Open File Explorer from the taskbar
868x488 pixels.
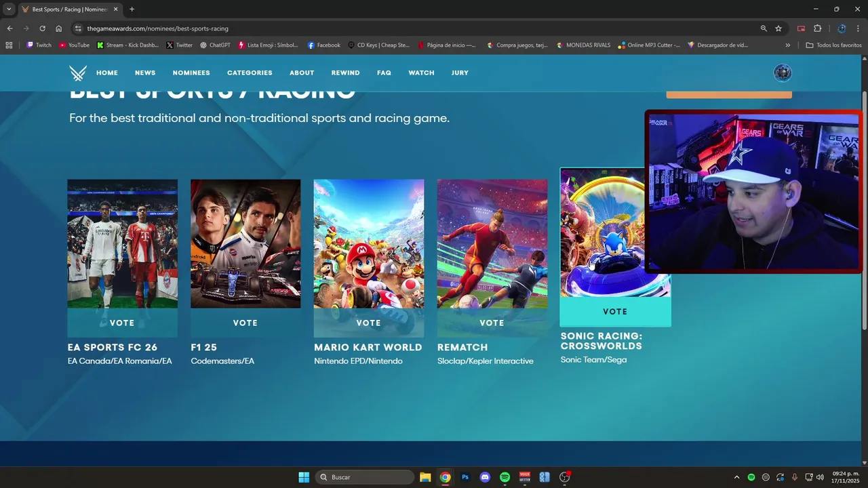tap(425, 477)
